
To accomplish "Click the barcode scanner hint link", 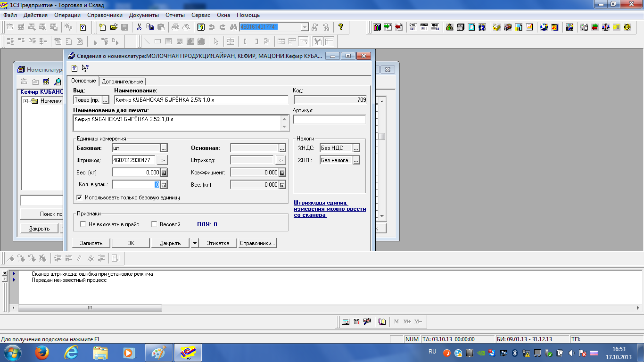I will click(330, 209).
